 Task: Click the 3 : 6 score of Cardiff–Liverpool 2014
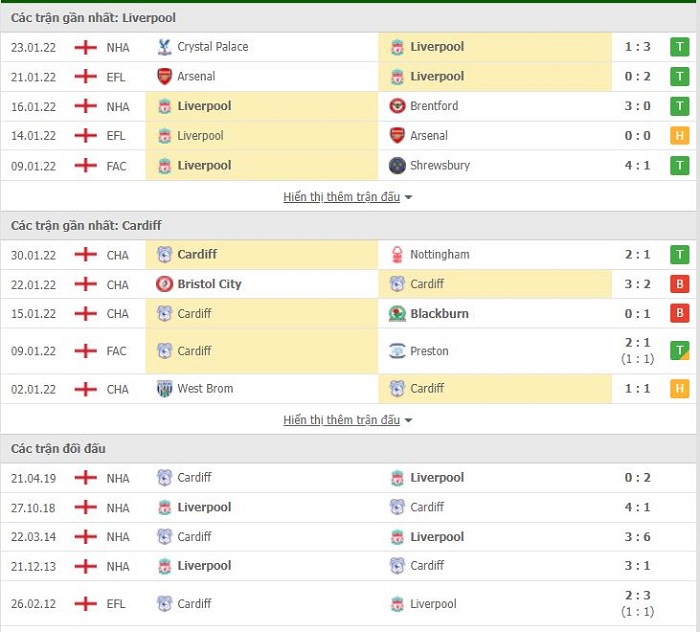637,537
